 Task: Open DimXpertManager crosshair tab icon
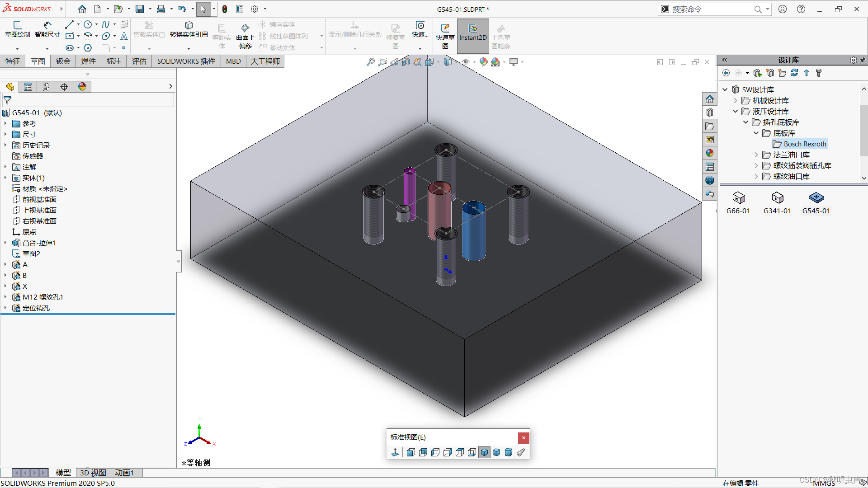[64, 87]
